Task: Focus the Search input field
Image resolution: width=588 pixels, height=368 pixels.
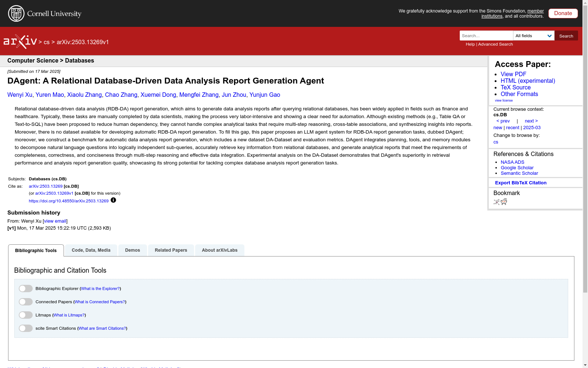Action: [x=486, y=36]
